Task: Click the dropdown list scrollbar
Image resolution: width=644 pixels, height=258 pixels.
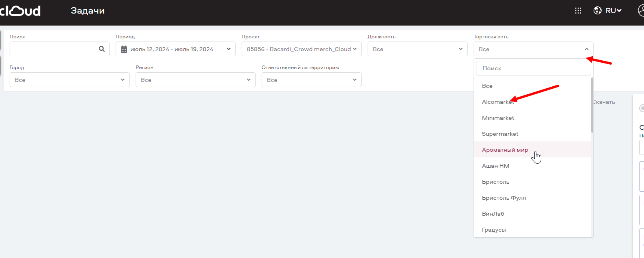Action: (592, 105)
